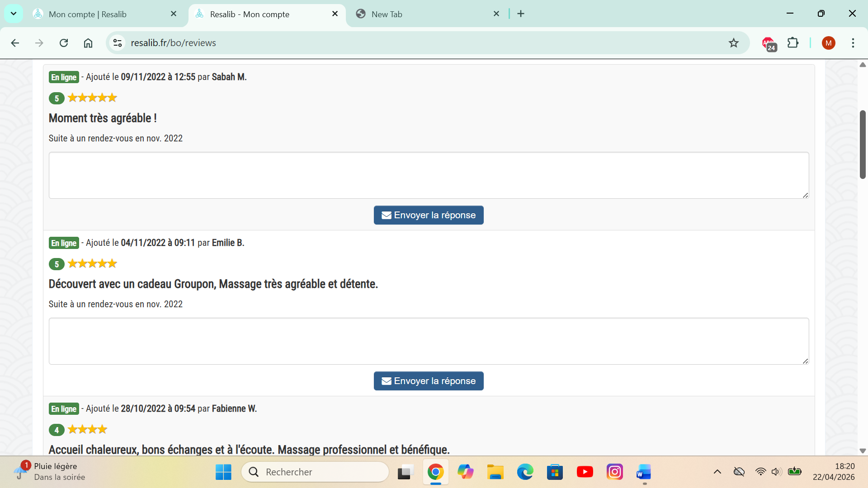Image resolution: width=868 pixels, height=488 pixels.
Task: Open Microsoft Store from the taskbar
Action: [555, 472]
